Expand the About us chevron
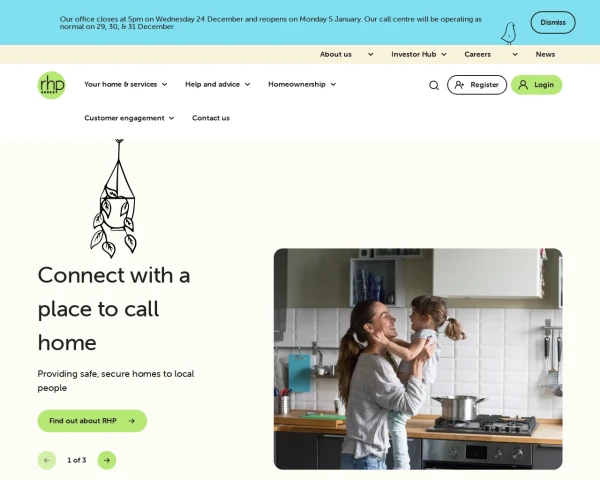The height and width of the screenshot is (480, 600). [370, 54]
